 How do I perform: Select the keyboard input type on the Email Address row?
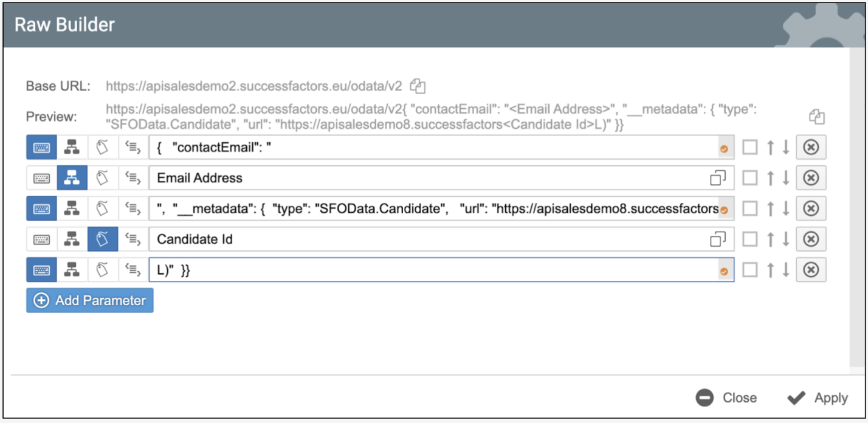[41, 178]
